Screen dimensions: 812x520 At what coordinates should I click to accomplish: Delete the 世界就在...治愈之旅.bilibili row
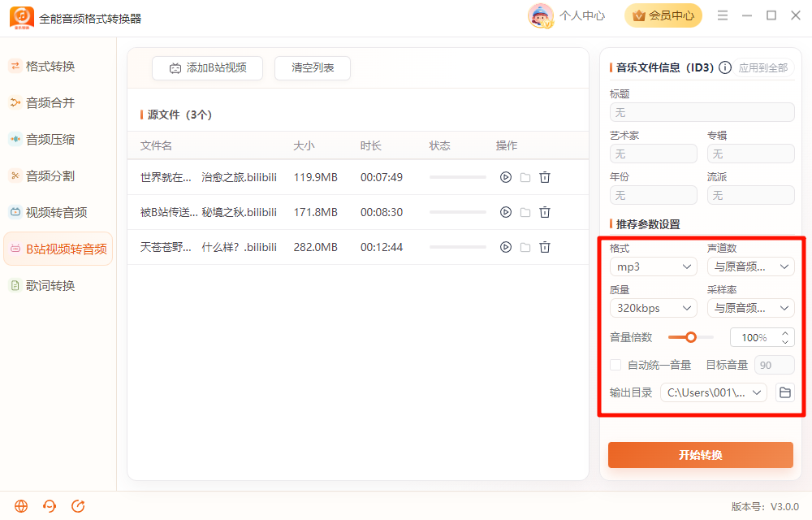545,177
